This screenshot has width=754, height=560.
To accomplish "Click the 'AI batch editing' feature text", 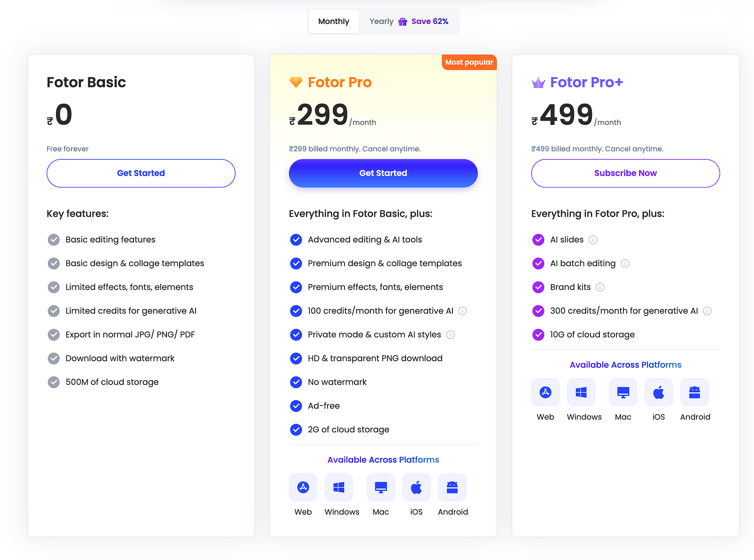I will 583,263.
